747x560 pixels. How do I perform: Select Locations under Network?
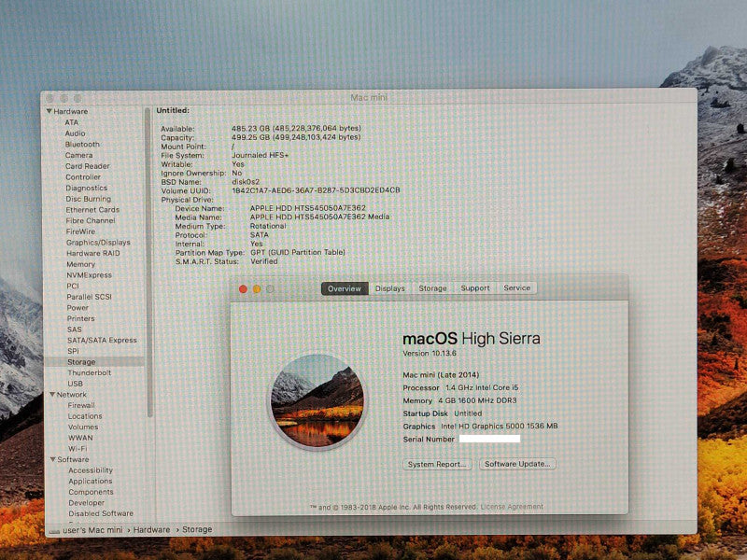85,416
